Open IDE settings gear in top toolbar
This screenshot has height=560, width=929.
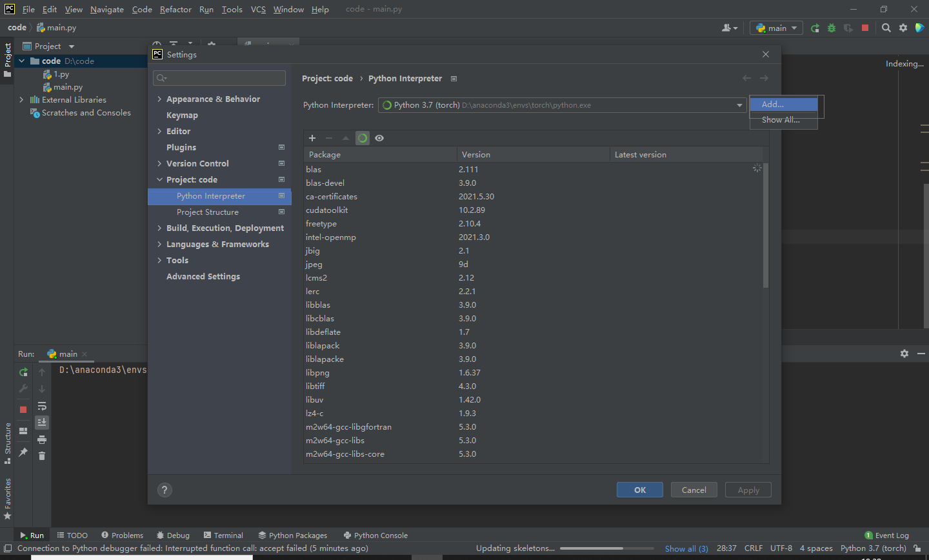coord(903,28)
